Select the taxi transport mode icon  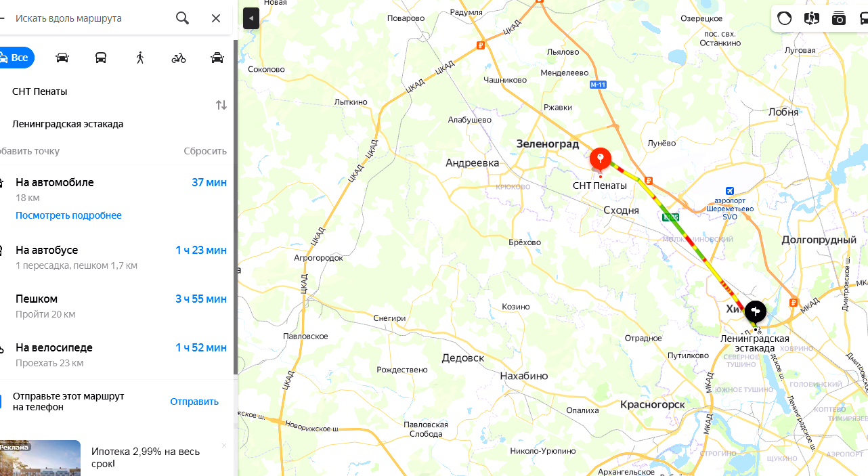[217, 58]
